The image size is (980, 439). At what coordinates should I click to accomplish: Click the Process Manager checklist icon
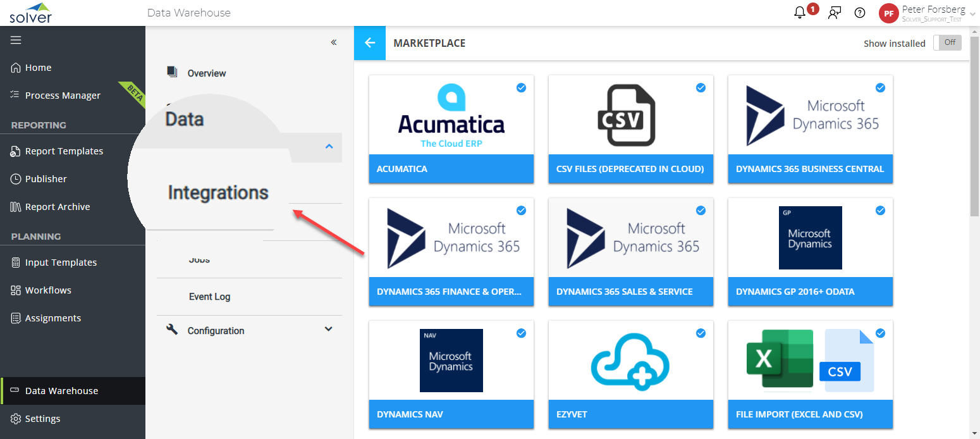point(16,95)
